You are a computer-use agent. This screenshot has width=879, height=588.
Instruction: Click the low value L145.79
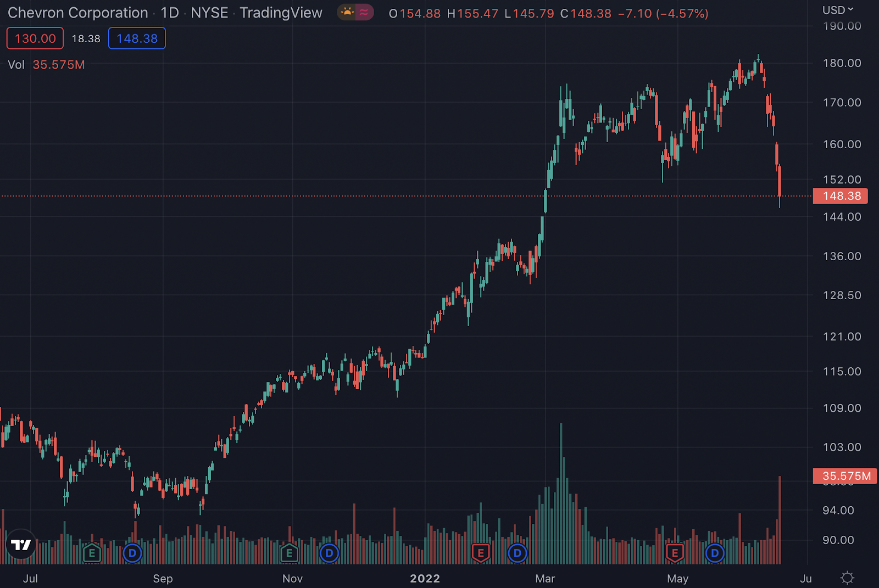(x=530, y=13)
